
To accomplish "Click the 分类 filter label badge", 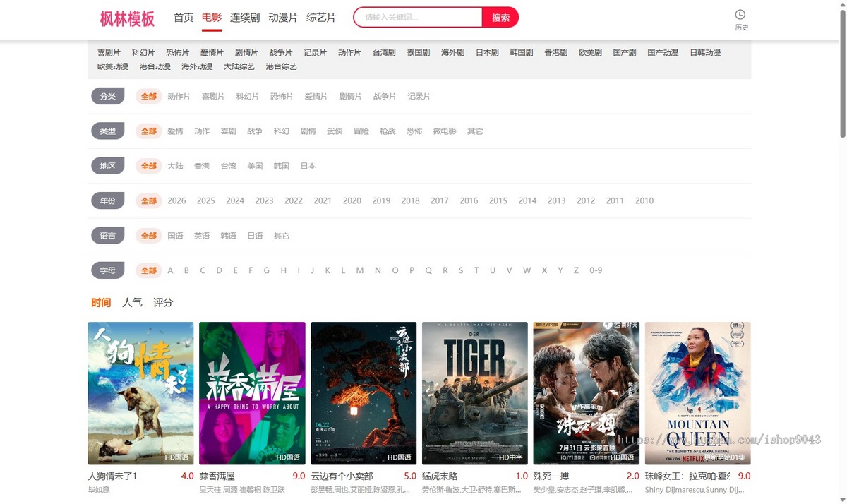I will pyautogui.click(x=108, y=96).
